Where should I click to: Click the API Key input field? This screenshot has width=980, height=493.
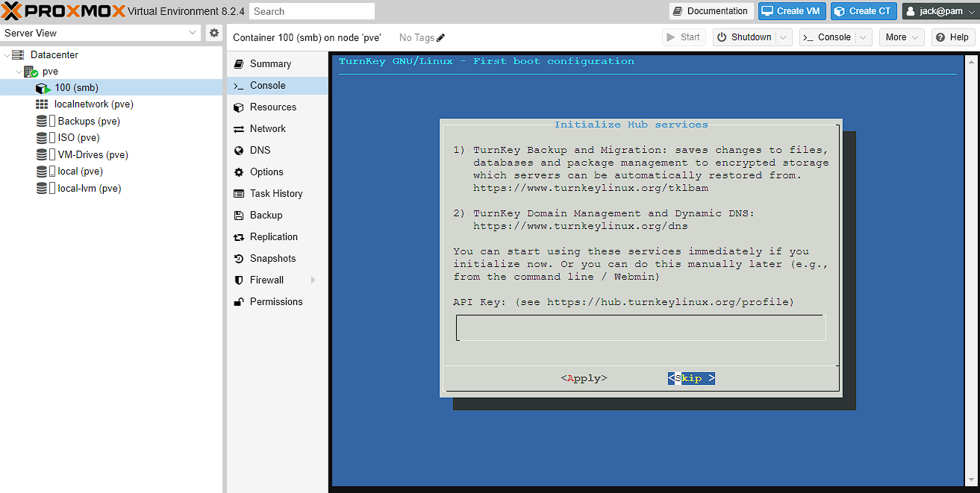tap(640, 327)
